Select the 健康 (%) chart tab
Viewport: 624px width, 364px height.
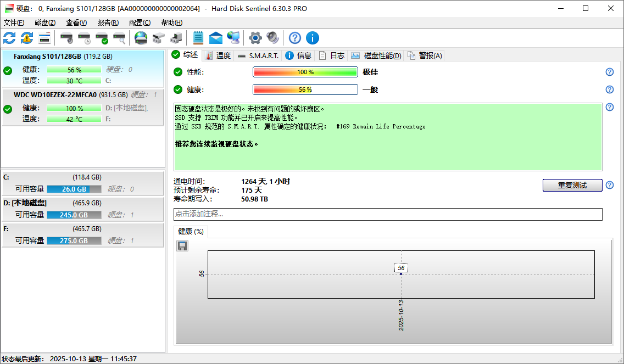[x=191, y=232]
